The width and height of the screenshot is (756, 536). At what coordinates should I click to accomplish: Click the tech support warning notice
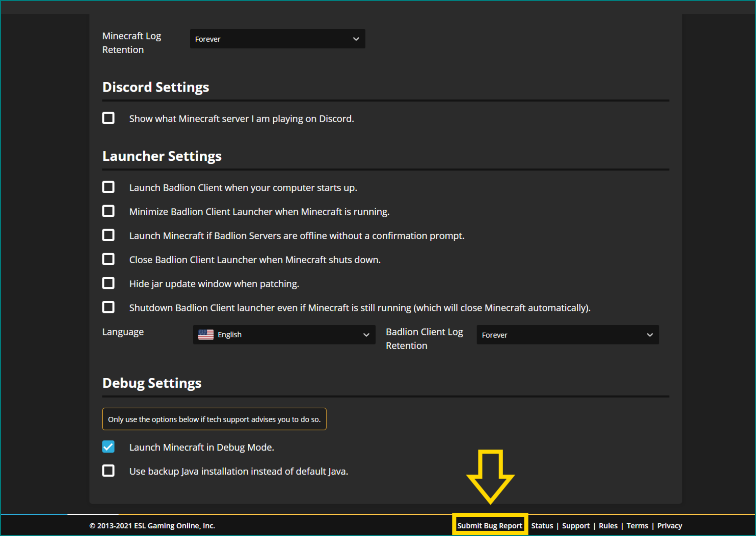214,419
